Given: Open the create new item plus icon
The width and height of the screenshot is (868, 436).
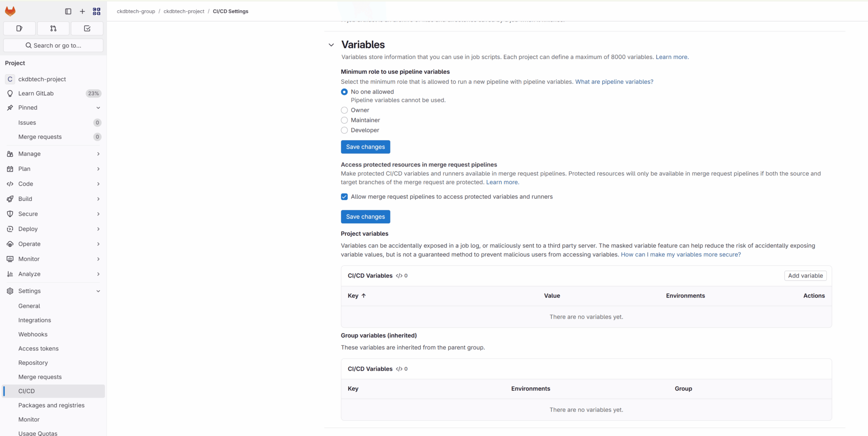Looking at the screenshot, I should (82, 11).
